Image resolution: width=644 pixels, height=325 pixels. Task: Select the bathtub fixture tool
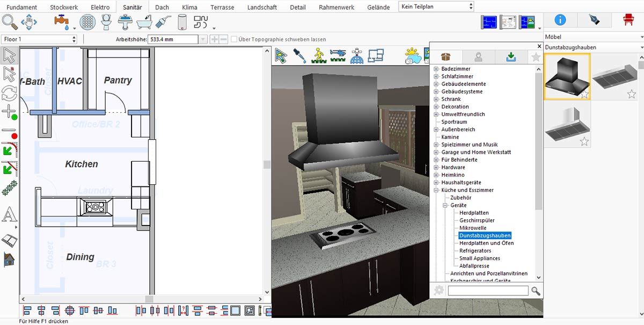pyautogui.click(x=144, y=22)
